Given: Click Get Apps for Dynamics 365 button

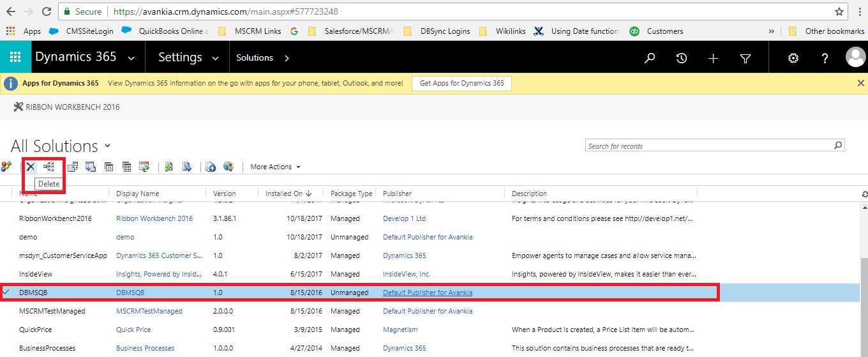Looking at the screenshot, I should tap(462, 83).
